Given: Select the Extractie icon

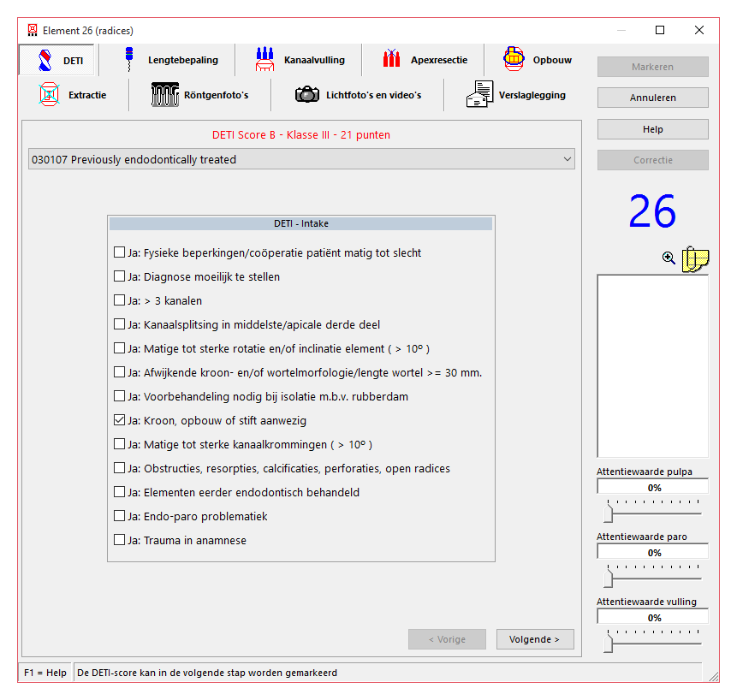Looking at the screenshot, I should tap(49, 94).
